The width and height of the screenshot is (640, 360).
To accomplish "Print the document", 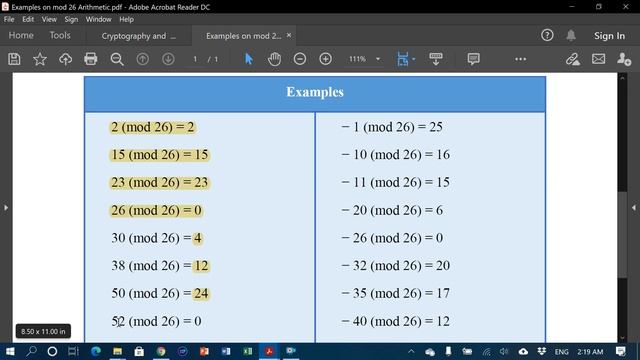I will pyautogui.click(x=91, y=59).
